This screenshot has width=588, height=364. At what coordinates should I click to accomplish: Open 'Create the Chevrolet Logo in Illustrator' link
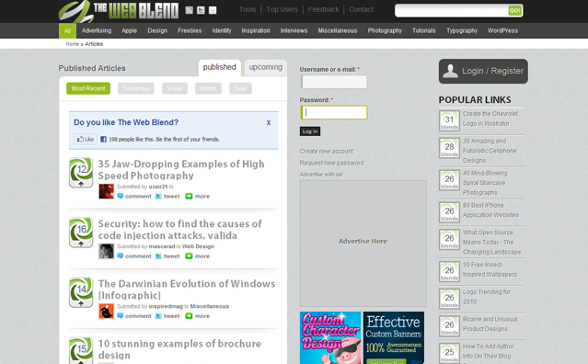490,119
